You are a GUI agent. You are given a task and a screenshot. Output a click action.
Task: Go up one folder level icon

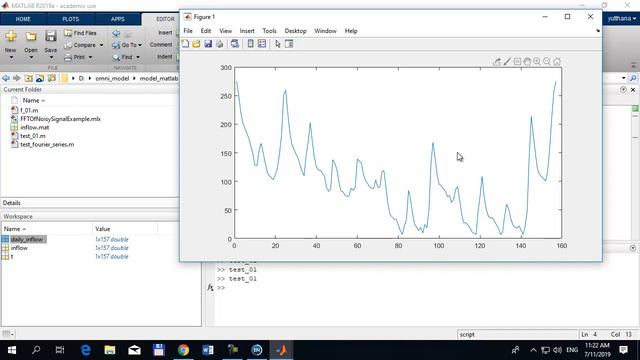point(28,78)
